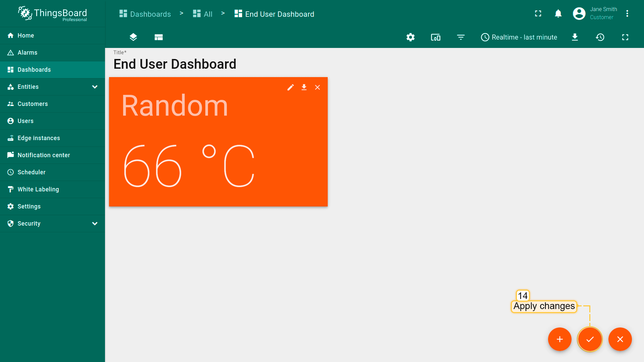Expand the Security sidebar section
Viewport: 644px width, 362px height.
[x=95, y=224]
